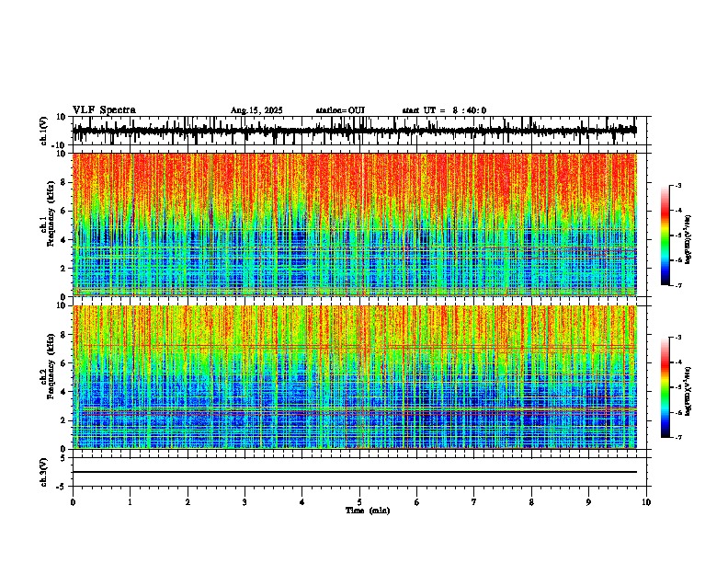
Task: Select the "ch.1 Frequency (kHz)" axis label
Action: [48, 224]
